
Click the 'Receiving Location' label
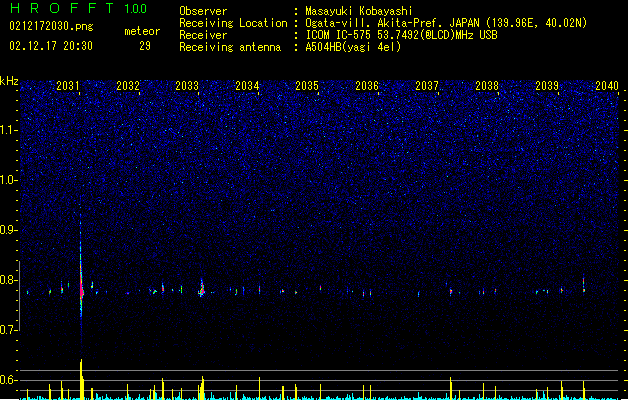pos(233,23)
